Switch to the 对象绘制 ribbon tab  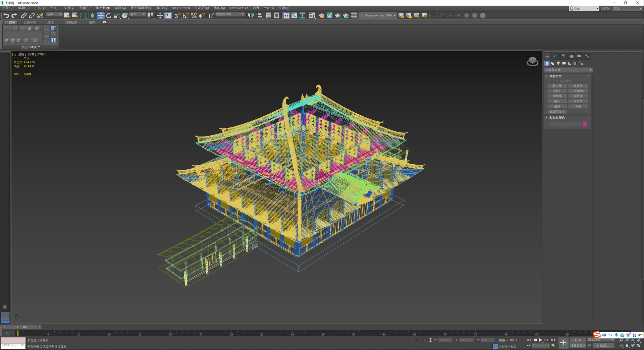pos(71,22)
